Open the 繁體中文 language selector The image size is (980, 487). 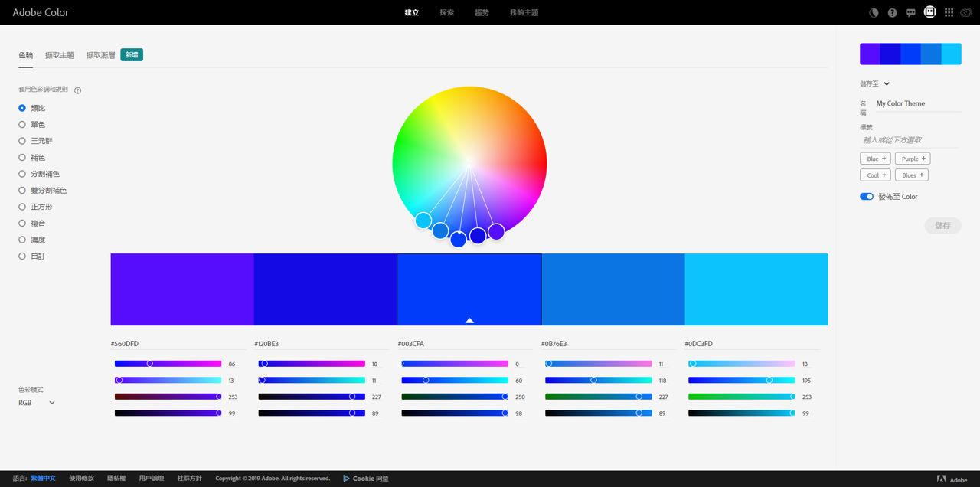(43, 479)
